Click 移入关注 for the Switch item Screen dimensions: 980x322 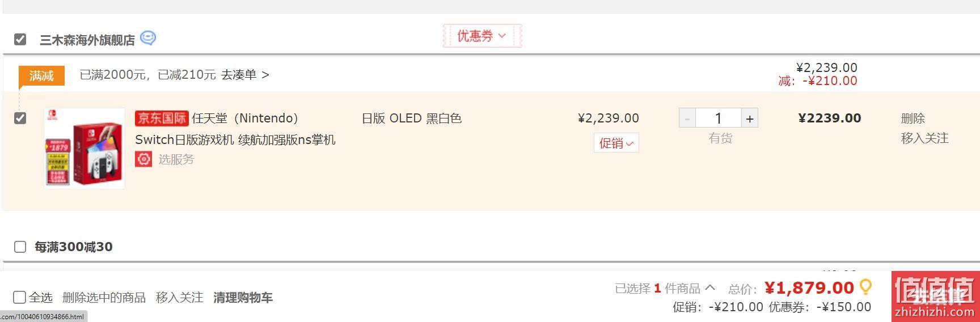coord(924,138)
